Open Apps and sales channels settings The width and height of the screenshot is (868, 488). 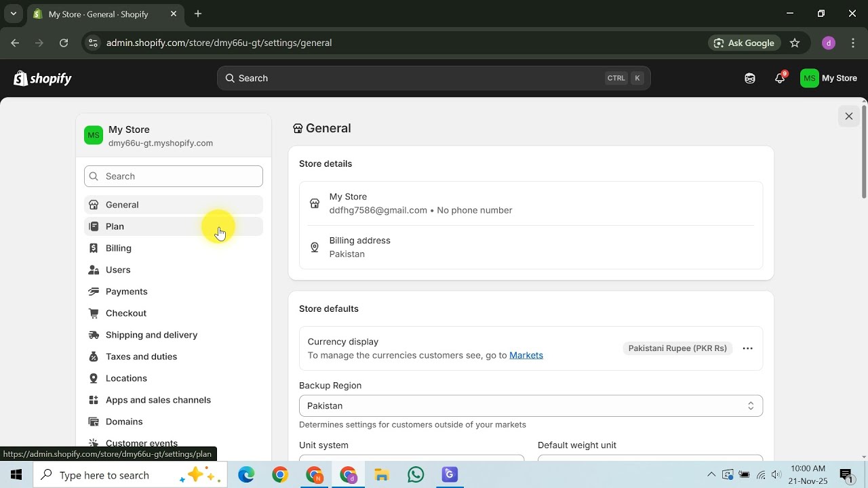pos(174,400)
